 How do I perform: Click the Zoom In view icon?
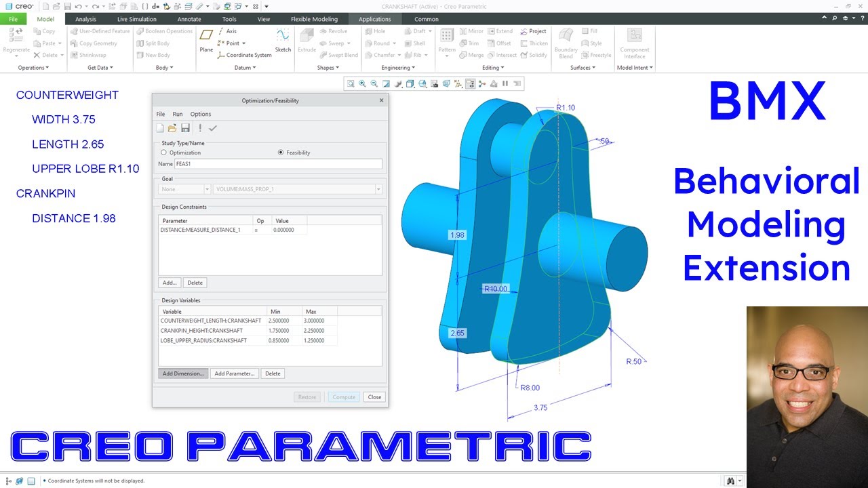click(x=362, y=84)
